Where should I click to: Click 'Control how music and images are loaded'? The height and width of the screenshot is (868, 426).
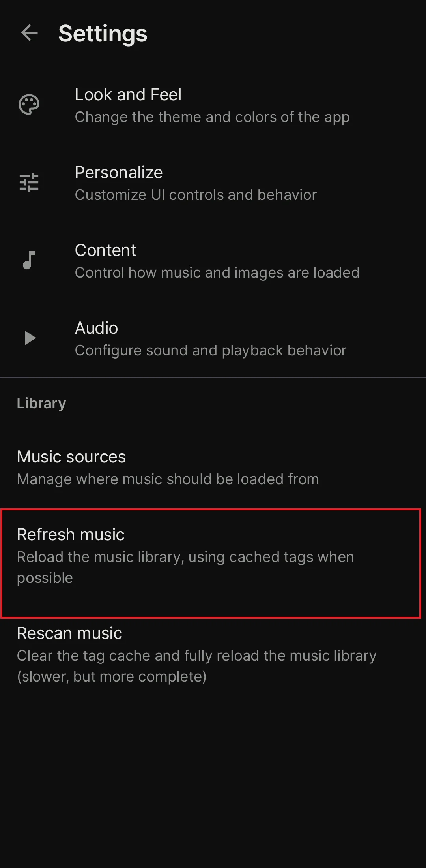[x=217, y=272]
